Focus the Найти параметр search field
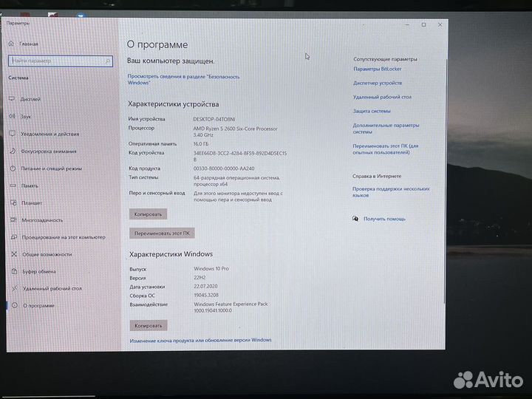The image size is (532, 399). pyautogui.click(x=61, y=61)
